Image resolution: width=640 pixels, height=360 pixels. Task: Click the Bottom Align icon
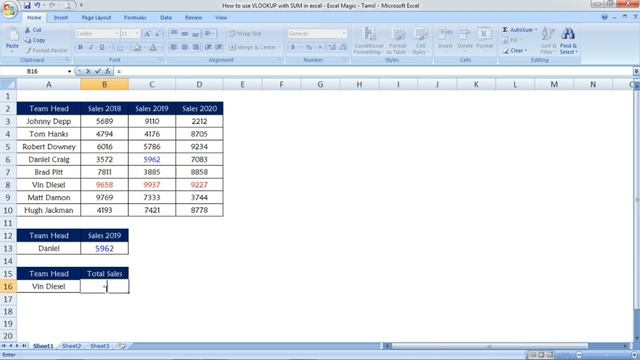click(196, 33)
